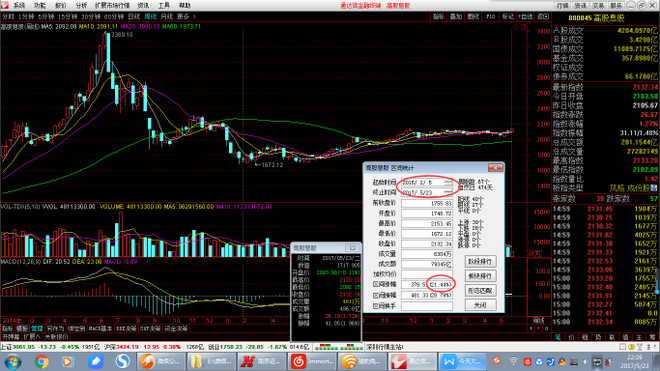Click the 笔 tab in right panel
This screenshot has width=660, height=371.
pos(558,337)
